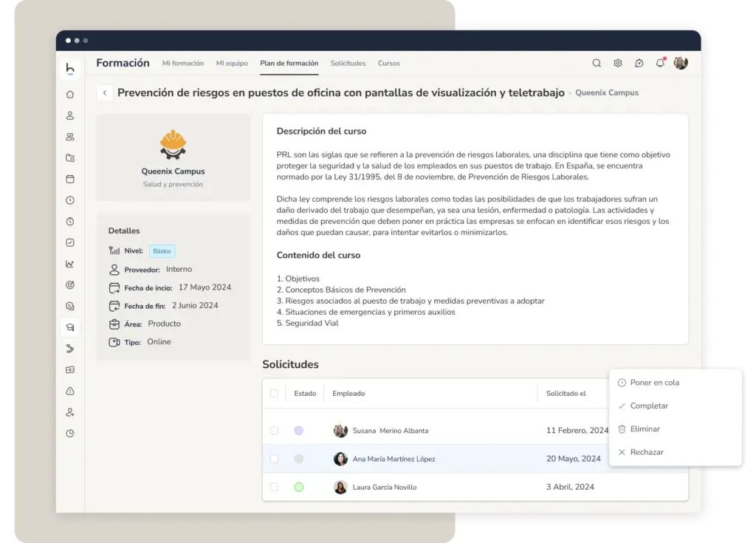
Task: Click the start date 17 Mayo 2024
Action: [205, 287]
